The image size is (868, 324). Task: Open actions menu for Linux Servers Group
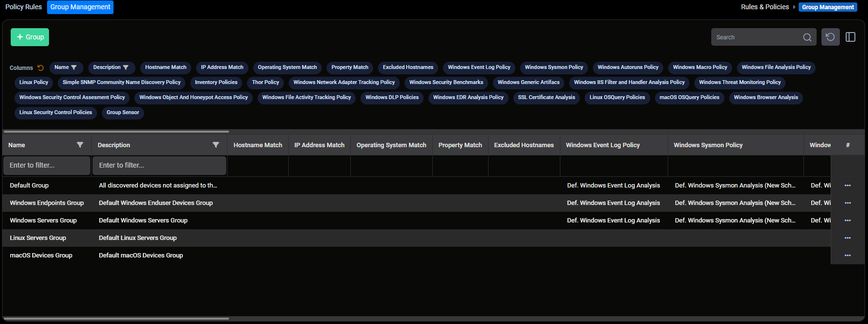tap(847, 238)
